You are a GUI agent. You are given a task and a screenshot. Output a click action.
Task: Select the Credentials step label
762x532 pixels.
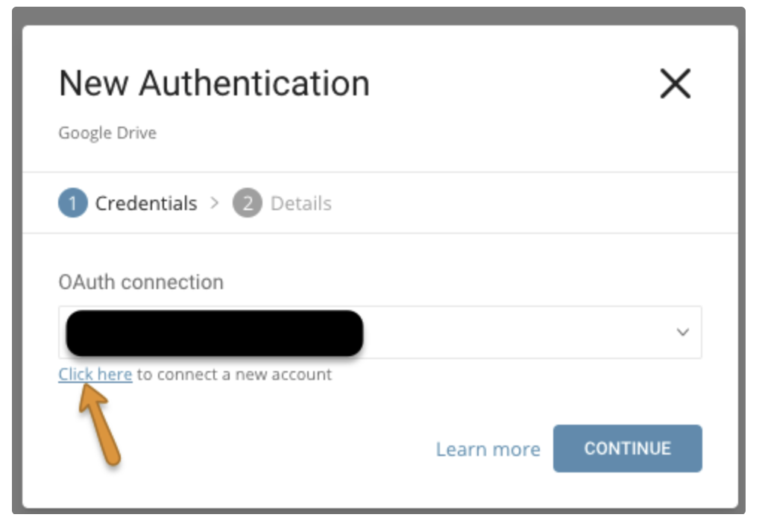146,203
